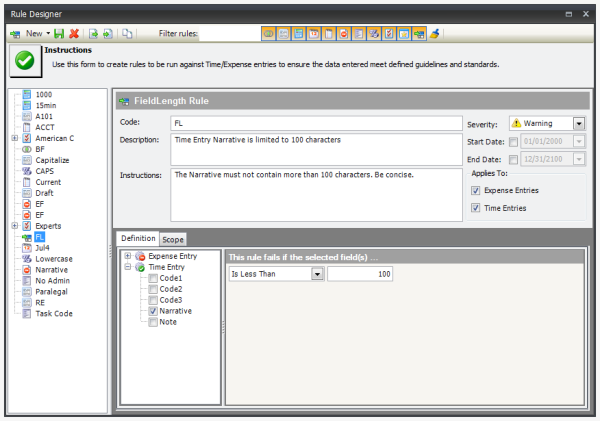Uncheck the Narrative field checkbox
Viewport: 600px width, 421px height.
[x=152, y=311]
